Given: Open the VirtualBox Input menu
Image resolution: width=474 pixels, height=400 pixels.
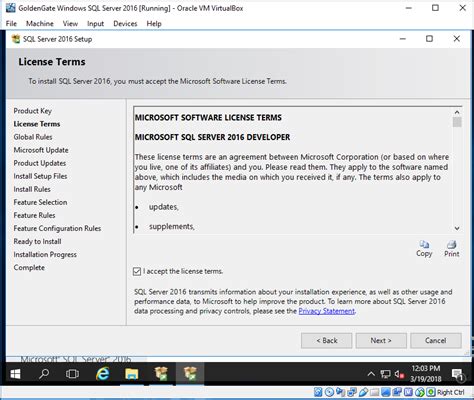Looking at the screenshot, I should 95,24.
